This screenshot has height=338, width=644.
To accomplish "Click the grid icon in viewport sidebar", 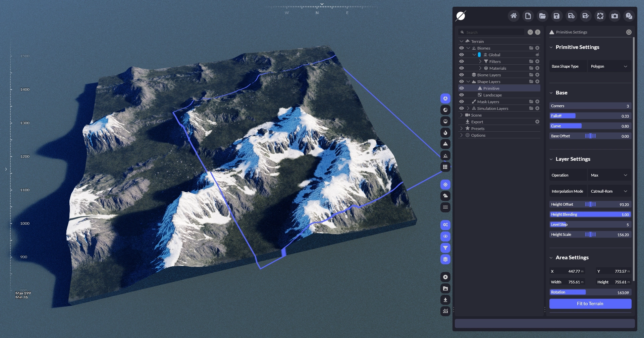I will pos(445,167).
